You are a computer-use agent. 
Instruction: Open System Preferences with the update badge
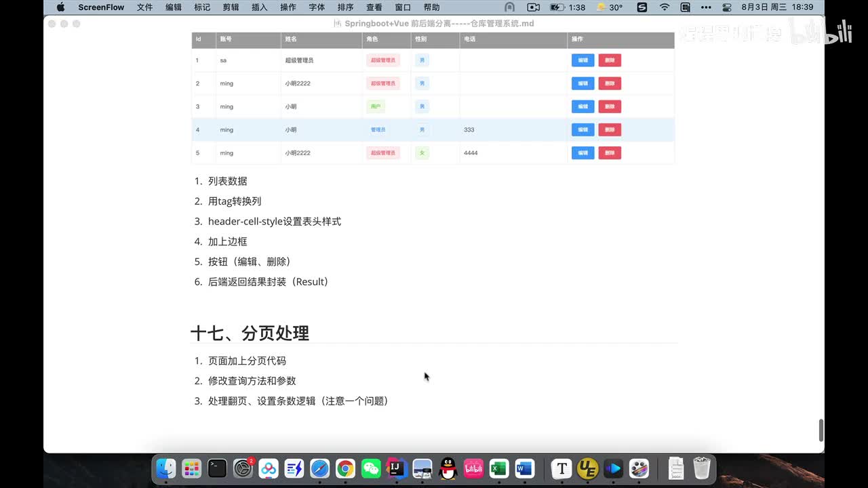(x=243, y=468)
